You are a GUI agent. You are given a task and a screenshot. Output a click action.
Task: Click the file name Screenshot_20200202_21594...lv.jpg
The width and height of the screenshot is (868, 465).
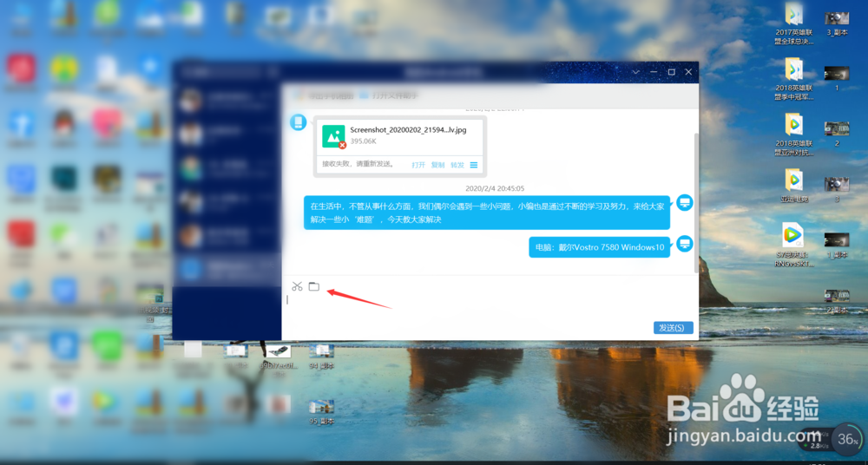point(408,131)
